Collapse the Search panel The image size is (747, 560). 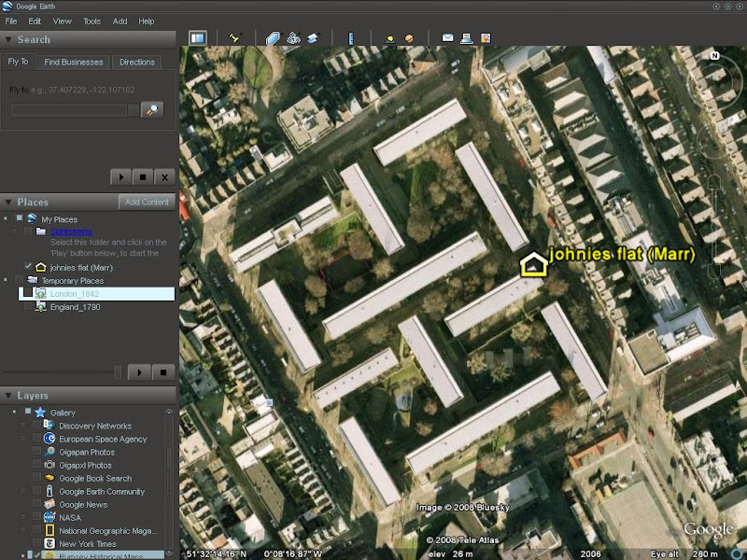8,40
